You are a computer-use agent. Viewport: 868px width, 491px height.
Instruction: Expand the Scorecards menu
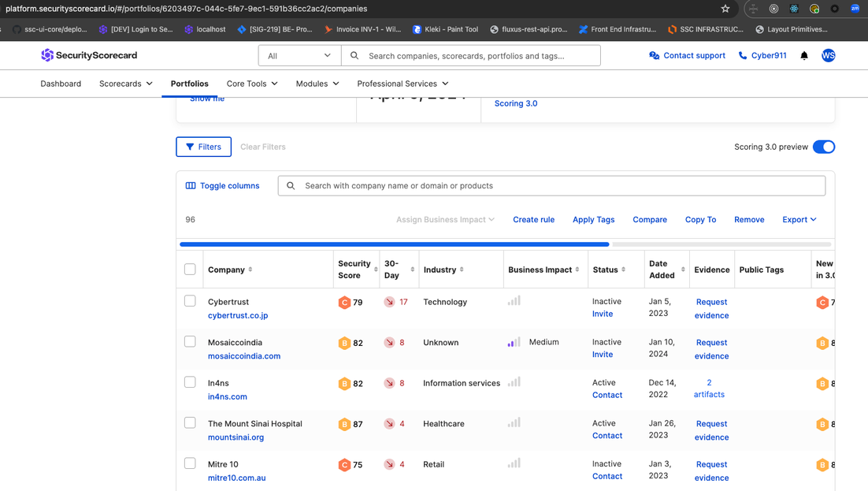(126, 84)
